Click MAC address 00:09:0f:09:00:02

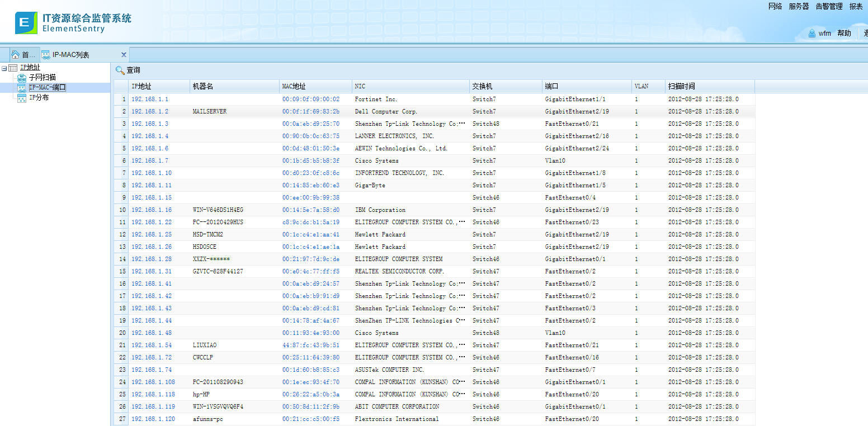311,99
